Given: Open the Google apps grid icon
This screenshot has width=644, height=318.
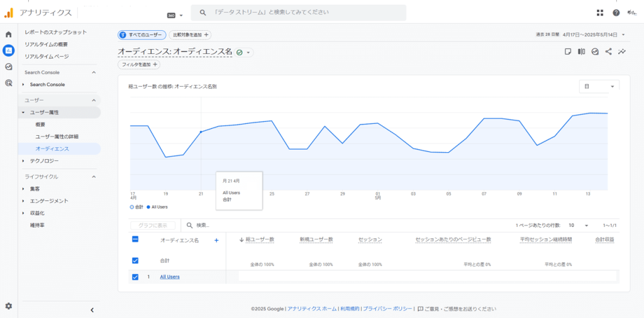Looking at the screenshot, I should click(600, 13).
